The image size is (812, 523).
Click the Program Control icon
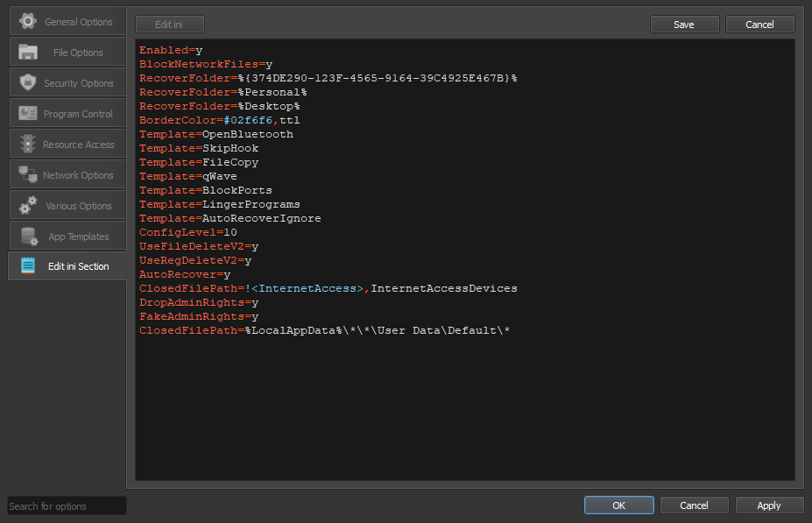[28, 113]
